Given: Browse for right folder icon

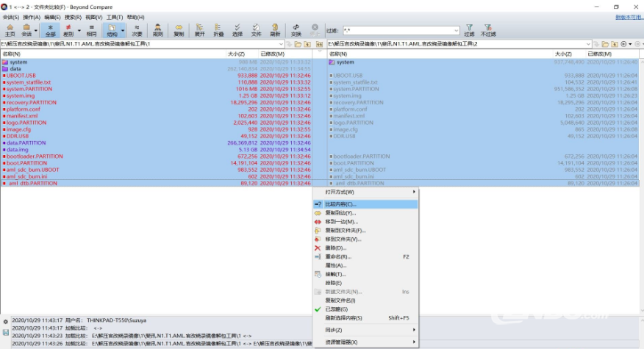Looking at the screenshot, I should [605, 44].
